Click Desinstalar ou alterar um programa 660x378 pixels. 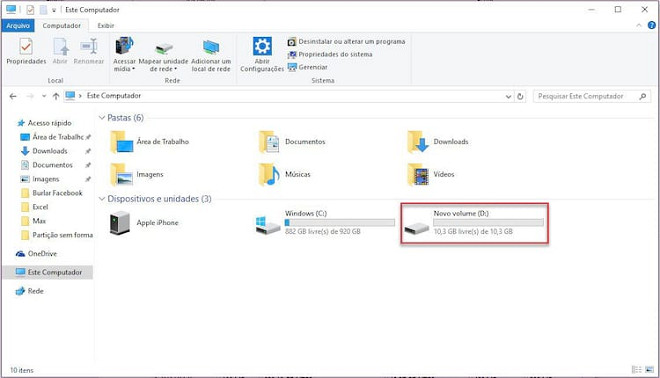pyautogui.click(x=346, y=42)
